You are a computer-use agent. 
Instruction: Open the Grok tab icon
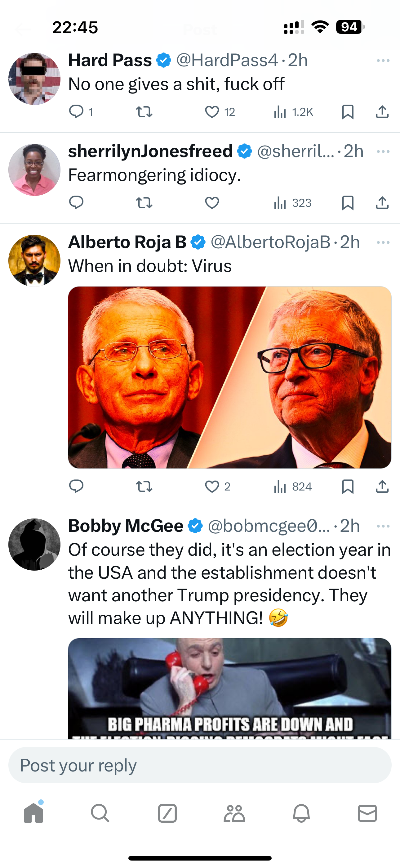pos(167,813)
